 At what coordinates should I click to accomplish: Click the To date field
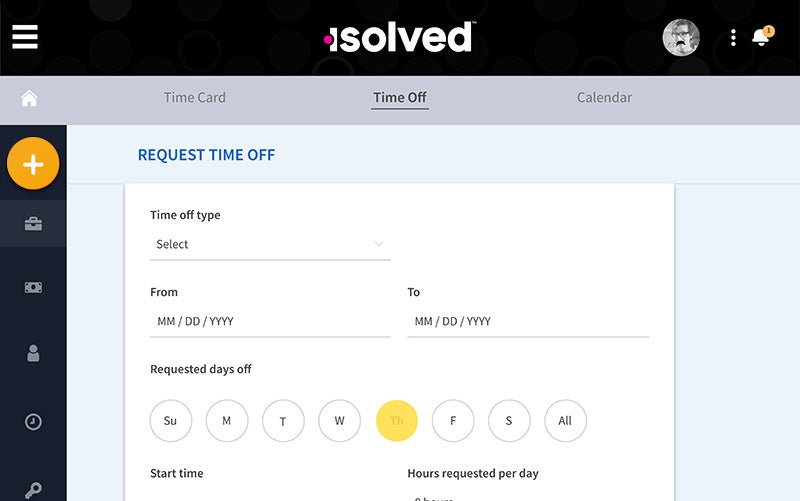[527, 321]
